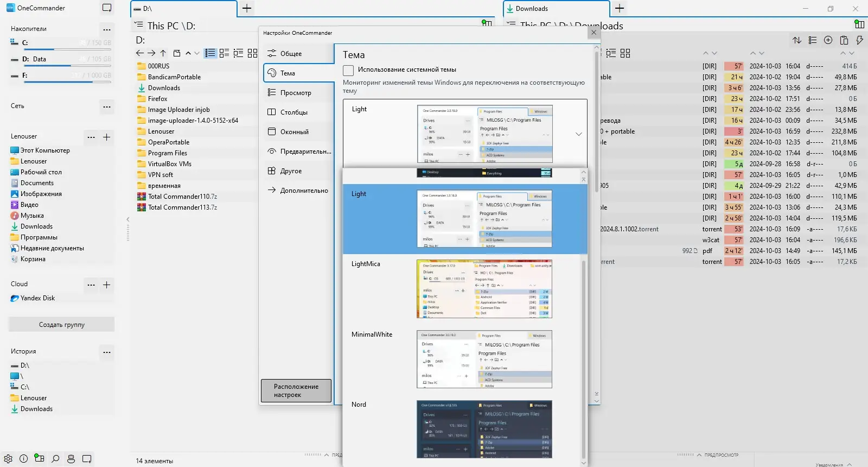868x467 pixels.
Task: Go forward with the right arrow in D: pane
Action: click(151, 53)
